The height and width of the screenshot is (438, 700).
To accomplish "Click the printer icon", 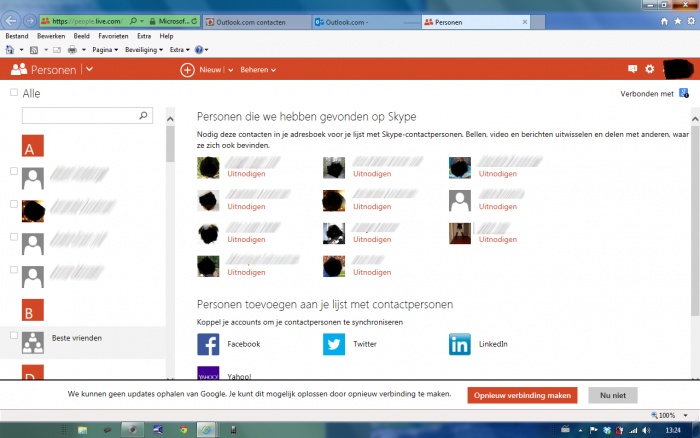I will (72, 50).
